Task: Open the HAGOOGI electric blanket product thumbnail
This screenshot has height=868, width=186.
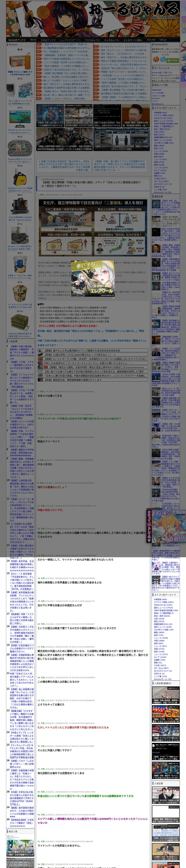Action: pyautogui.click(x=20, y=322)
